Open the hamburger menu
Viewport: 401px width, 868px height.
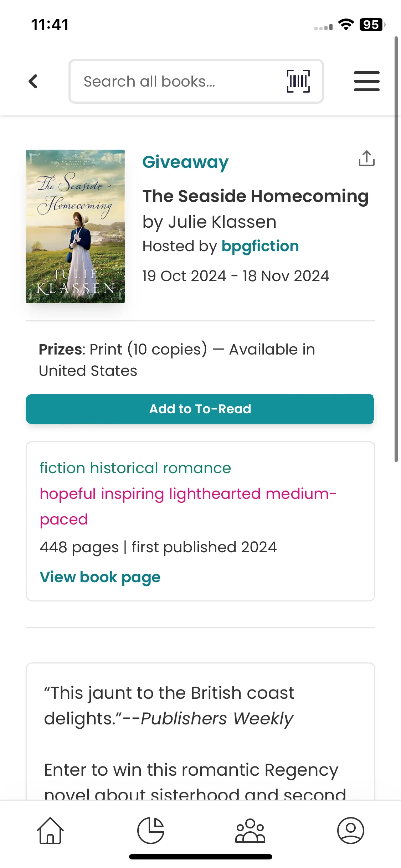coord(366,81)
